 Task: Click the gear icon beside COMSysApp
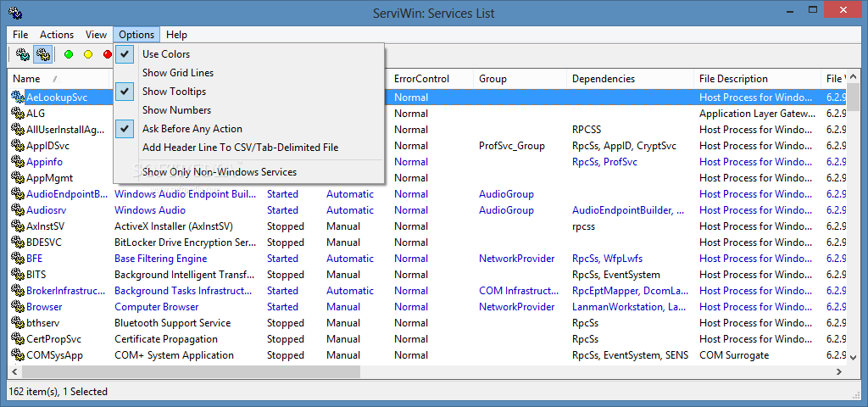click(18, 355)
